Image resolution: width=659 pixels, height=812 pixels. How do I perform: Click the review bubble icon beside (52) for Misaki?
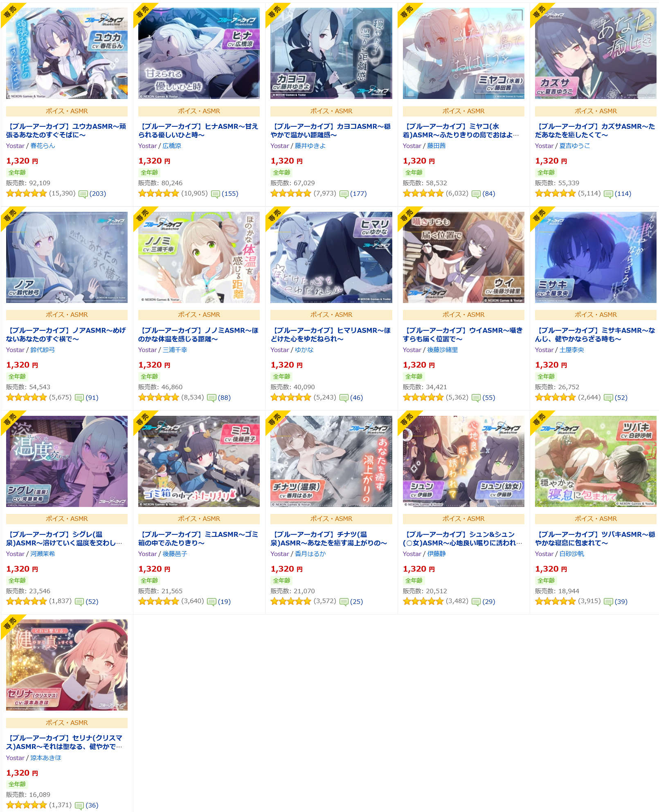click(608, 398)
